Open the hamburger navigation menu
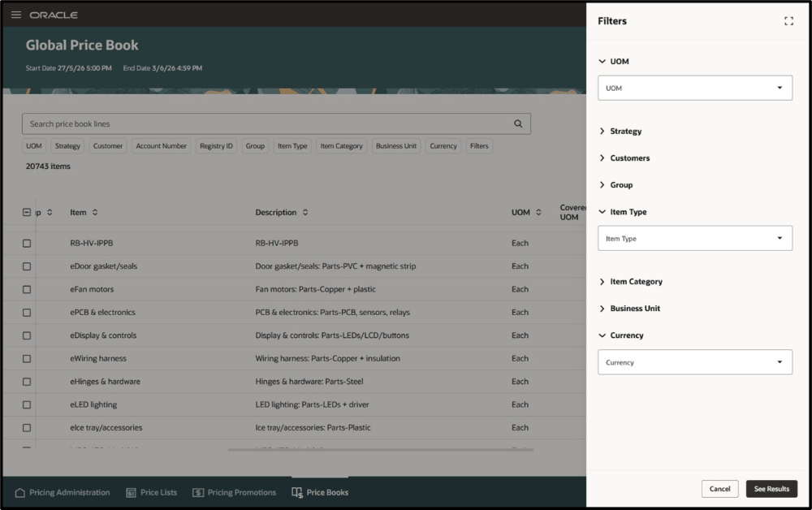This screenshot has height=510, width=812. pyautogui.click(x=16, y=15)
